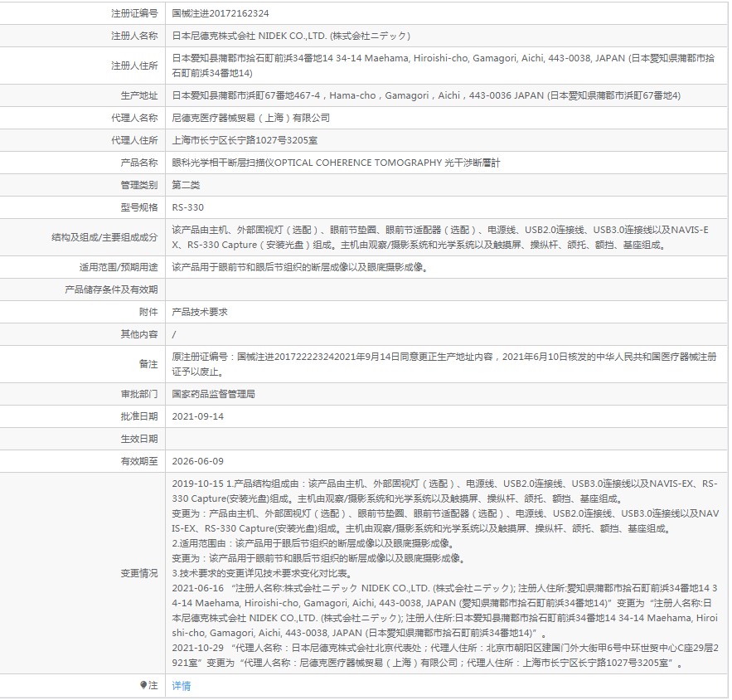This screenshot has width=732, height=700.
Task: Click the 审批部门 label
Action: coord(139,394)
